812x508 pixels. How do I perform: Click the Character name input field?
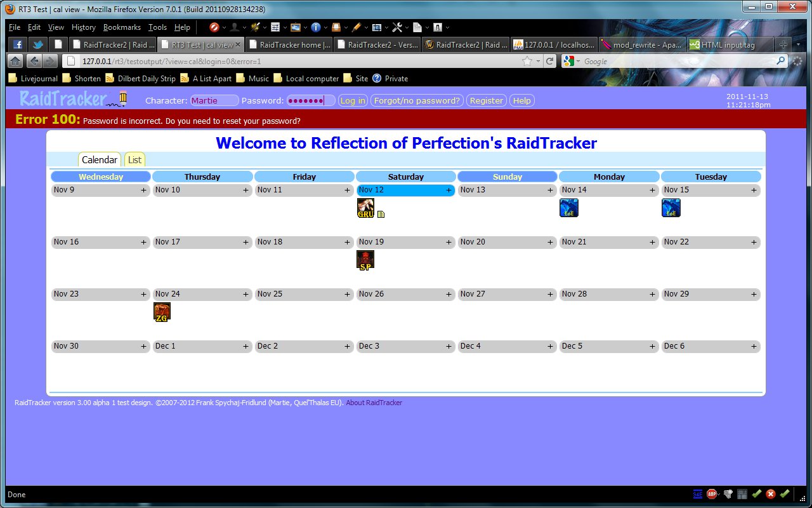(214, 100)
